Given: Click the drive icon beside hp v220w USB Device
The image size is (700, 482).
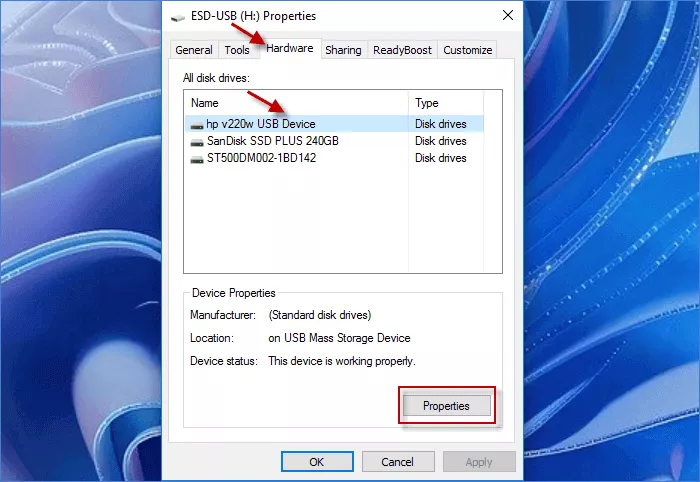Looking at the screenshot, I should coord(197,125).
